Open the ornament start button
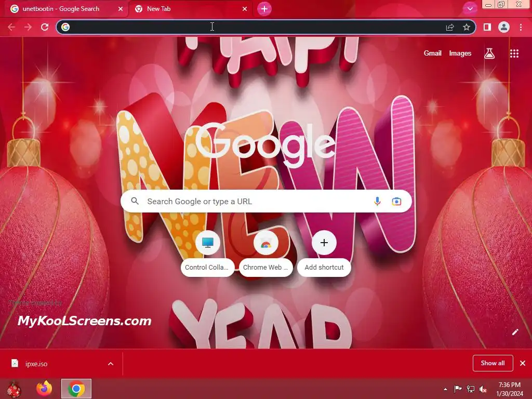The height and width of the screenshot is (399, 532). [x=14, y=389]
